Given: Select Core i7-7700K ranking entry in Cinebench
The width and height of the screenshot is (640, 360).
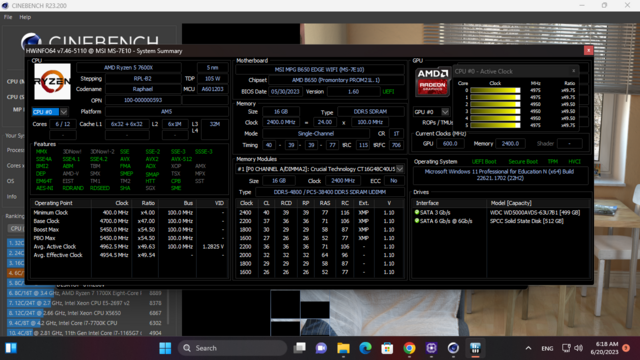Looking at the screenshot, I should [x=85, y=323].
